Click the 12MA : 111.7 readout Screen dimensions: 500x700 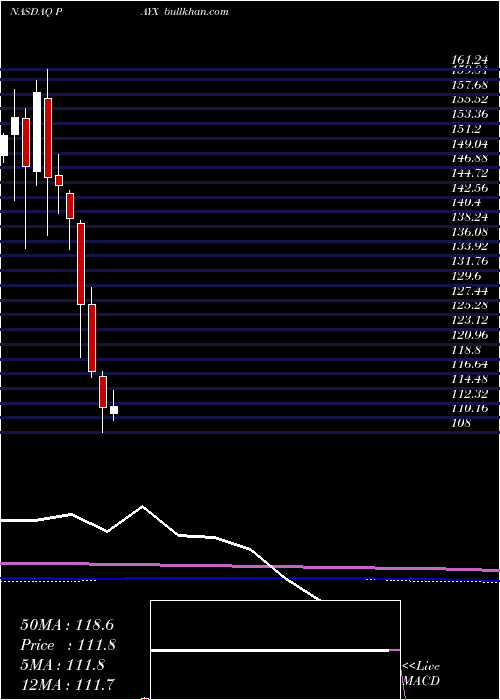pos(67,685)
